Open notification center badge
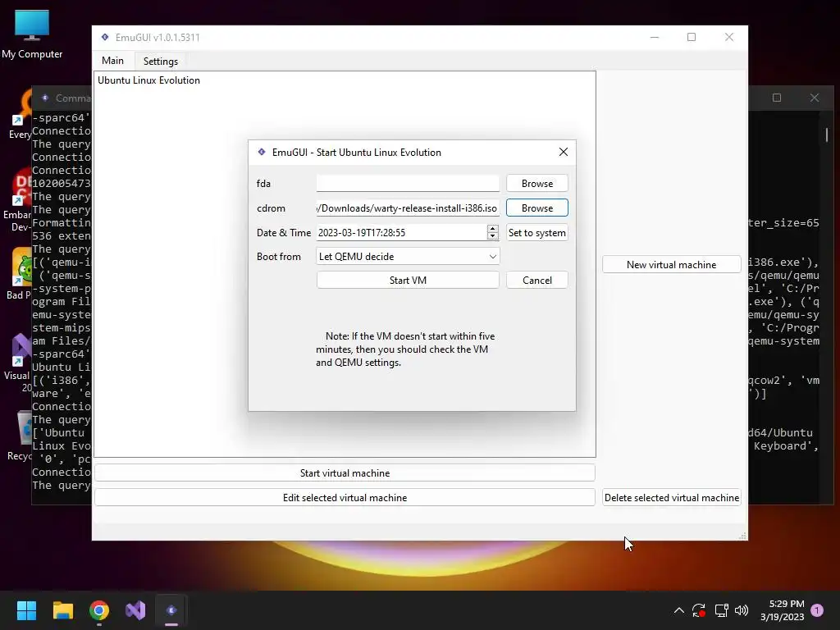This screenshot has width=840, height=630. (817, 610)
